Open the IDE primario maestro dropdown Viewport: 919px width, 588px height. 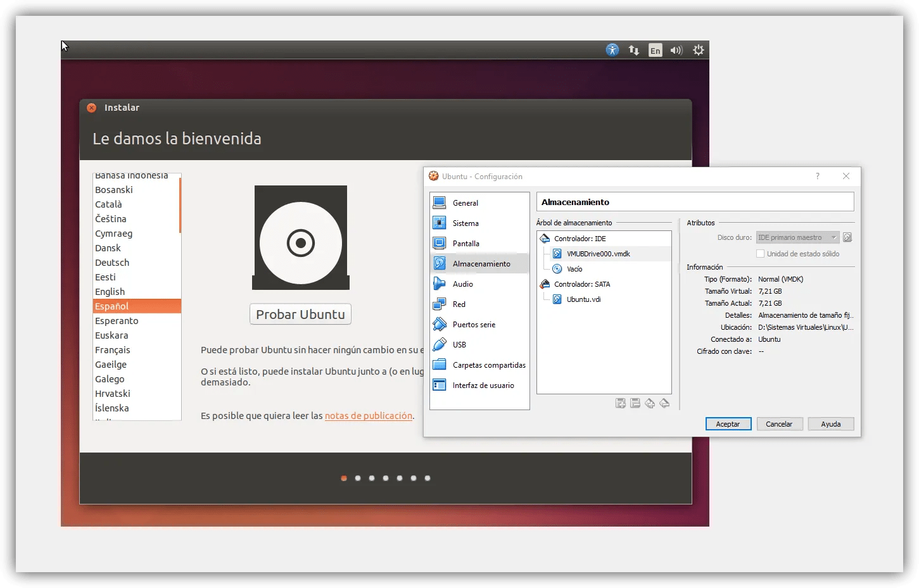point(797,237)
